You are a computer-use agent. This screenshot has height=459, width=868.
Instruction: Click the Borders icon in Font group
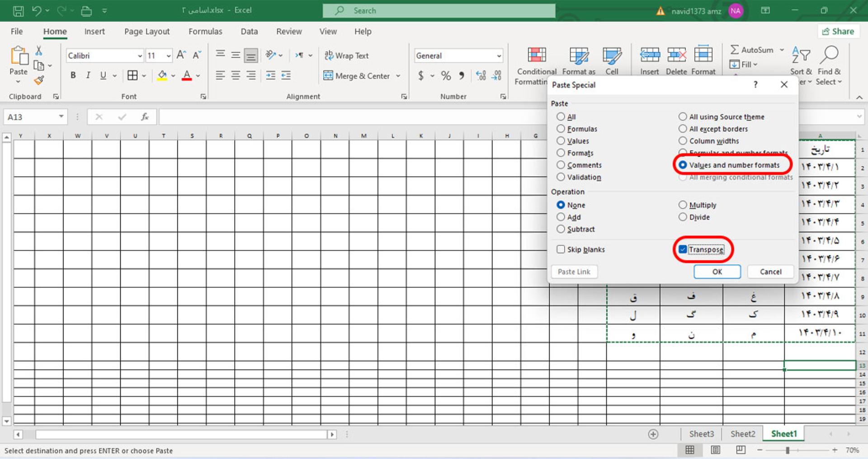(132, 75)
